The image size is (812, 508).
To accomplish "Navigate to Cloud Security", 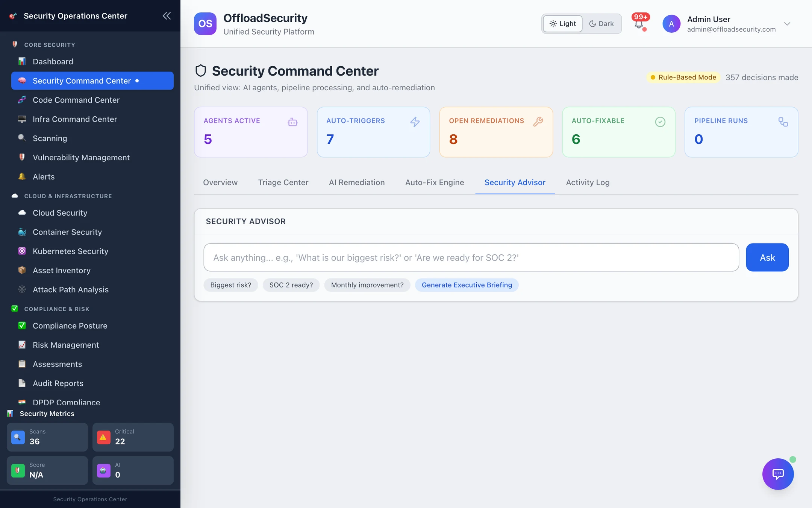I will (x=92, y=213).
